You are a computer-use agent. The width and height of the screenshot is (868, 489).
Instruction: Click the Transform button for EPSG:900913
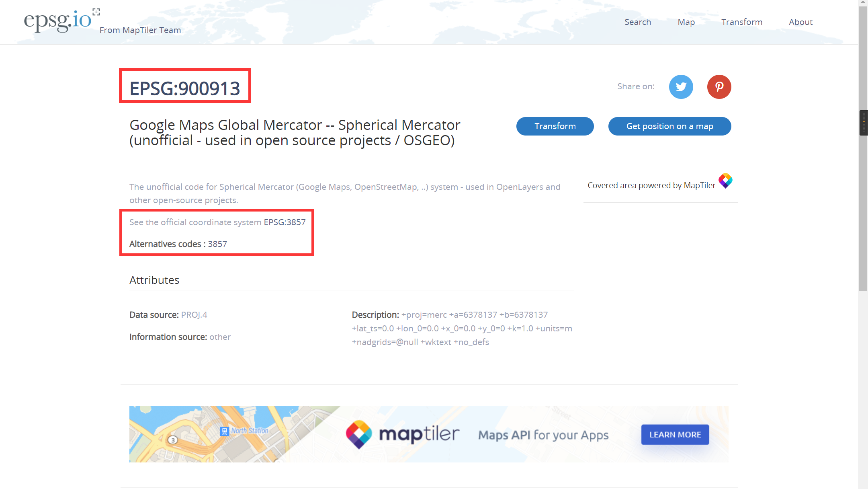(x=555, y=126)
